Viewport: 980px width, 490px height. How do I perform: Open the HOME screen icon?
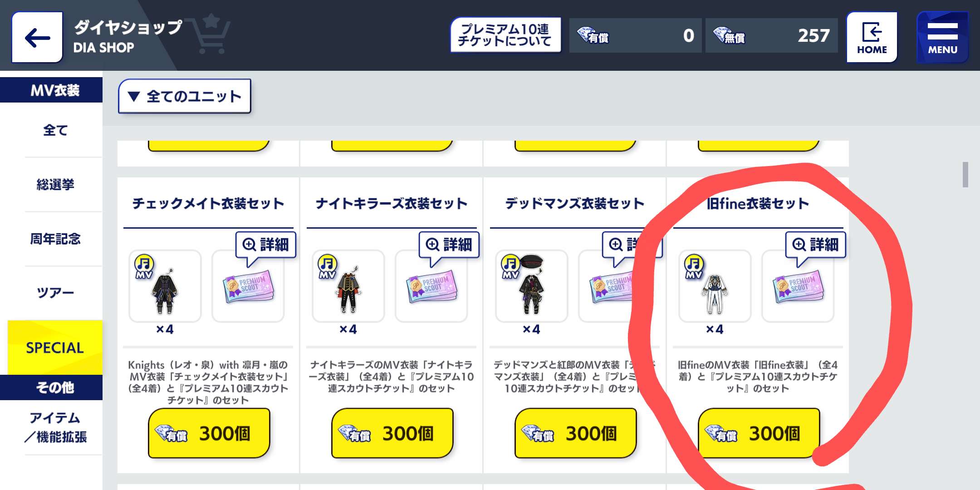(872, 38)
